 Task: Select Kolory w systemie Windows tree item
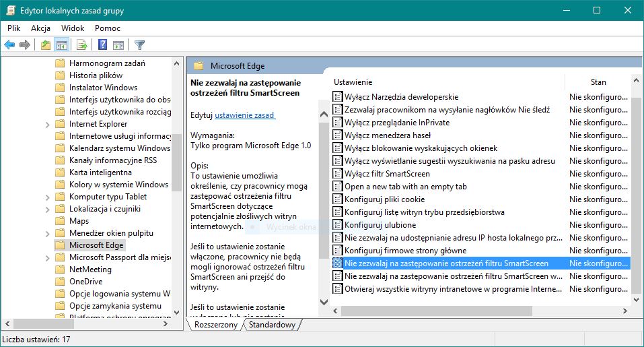[118, 184]
